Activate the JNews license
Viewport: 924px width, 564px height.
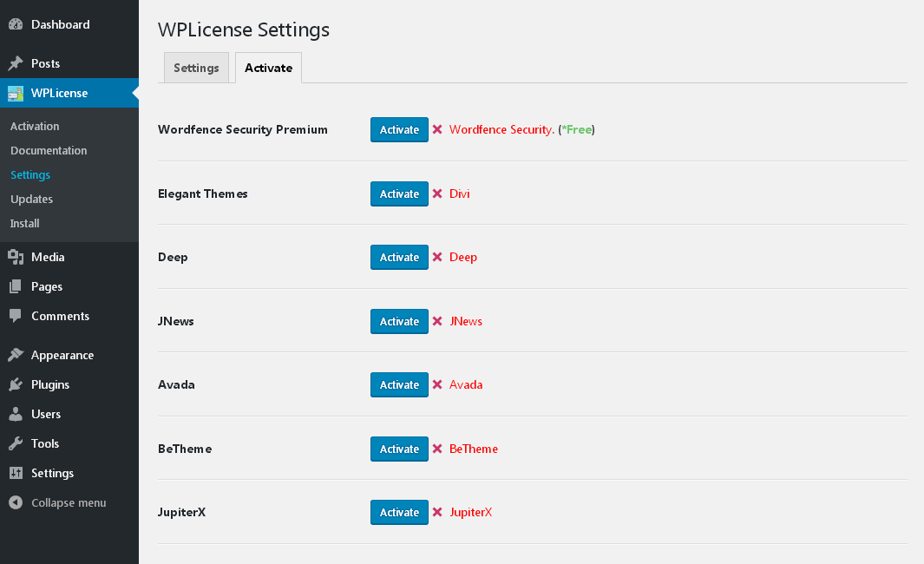pyautogui.click(x=399, y=321)
